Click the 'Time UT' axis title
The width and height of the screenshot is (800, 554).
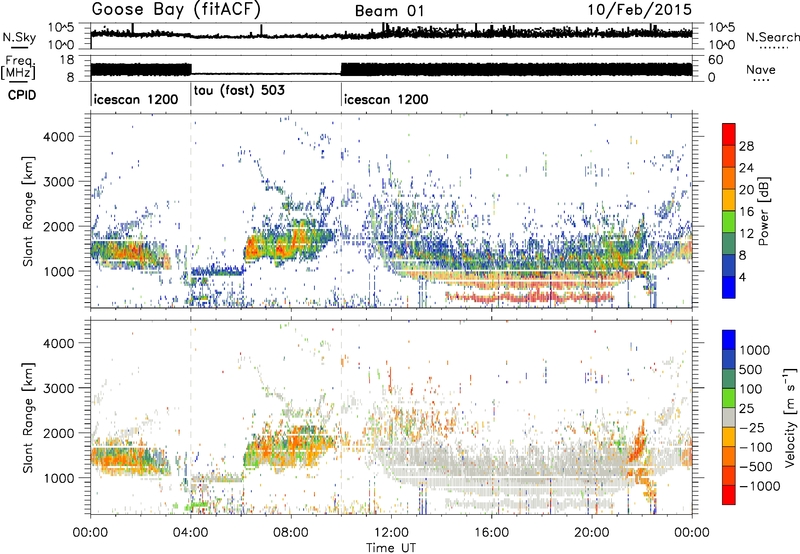[x=391, y=547]
